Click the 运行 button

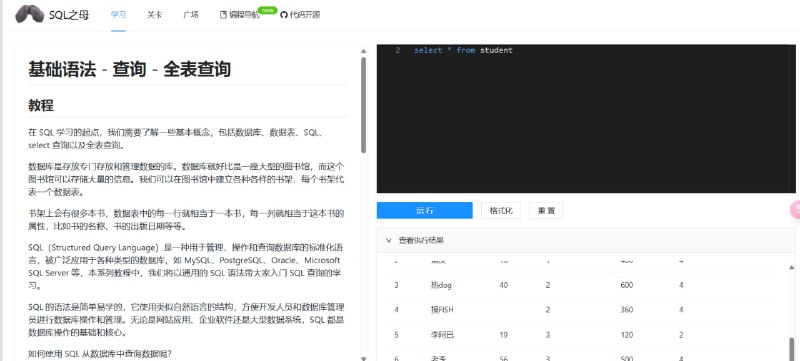click(424, 211)
